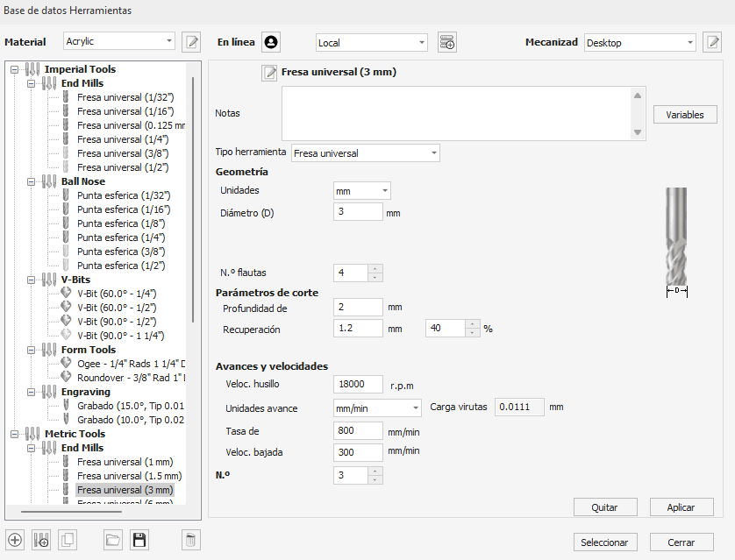Click the Veloc. bajada 300 field

pos(358,452)
